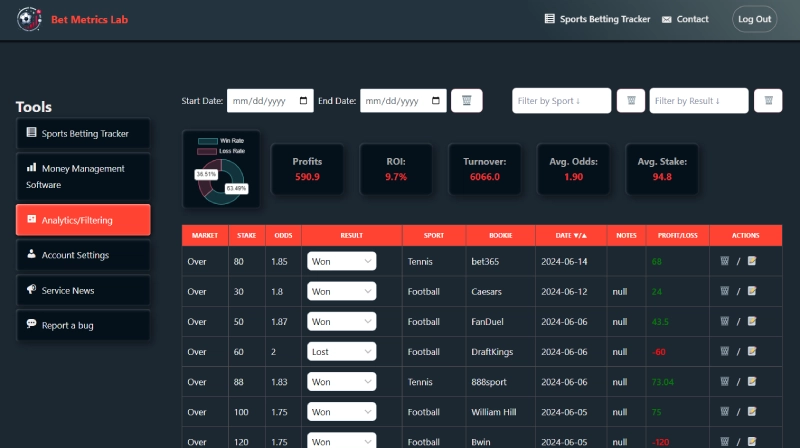The image size is (800, 448).
Task: Edit the bet365 Tennis bet row
Action: (752, 261)
